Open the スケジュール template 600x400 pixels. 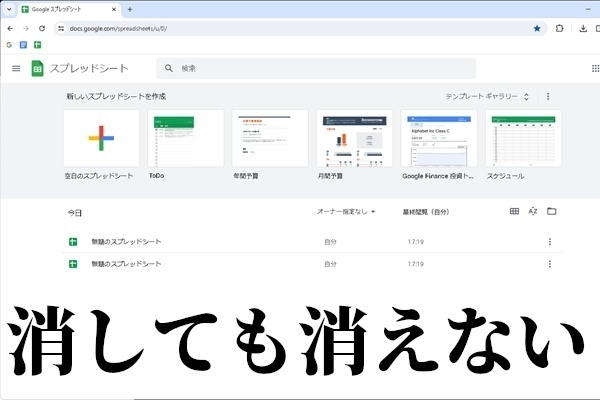523,138
